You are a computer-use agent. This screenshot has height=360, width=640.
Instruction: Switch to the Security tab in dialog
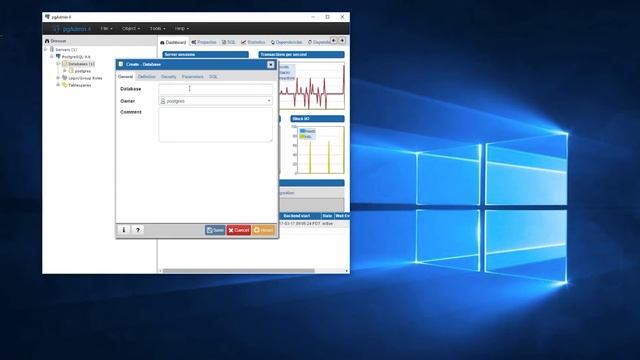(x=169, y=77)
